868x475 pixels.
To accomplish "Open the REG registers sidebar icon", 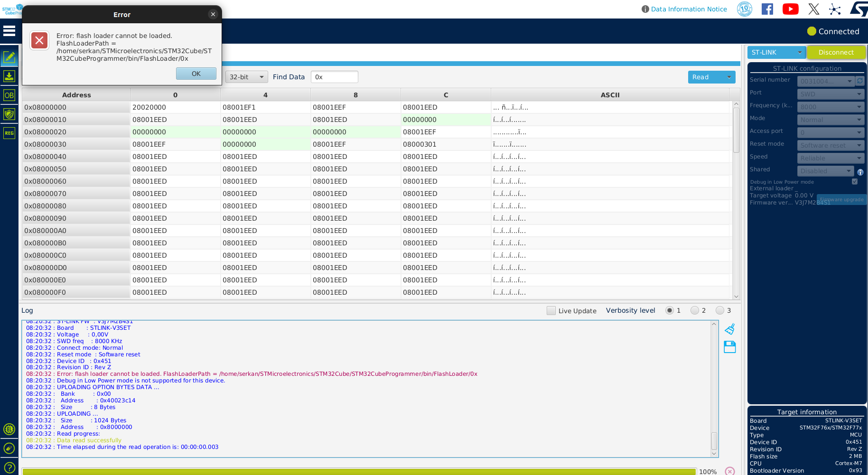I will point(9,133).
